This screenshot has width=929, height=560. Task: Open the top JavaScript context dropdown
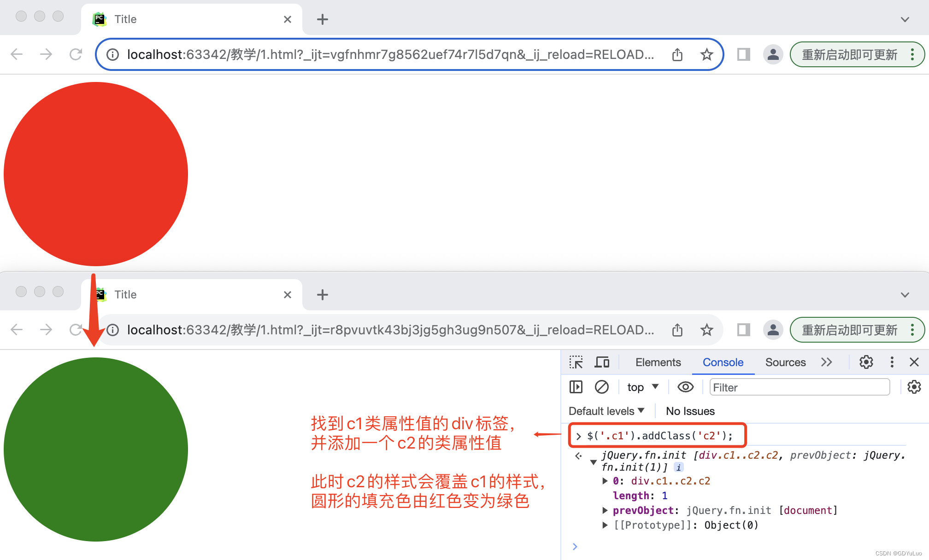click(643, 387)
